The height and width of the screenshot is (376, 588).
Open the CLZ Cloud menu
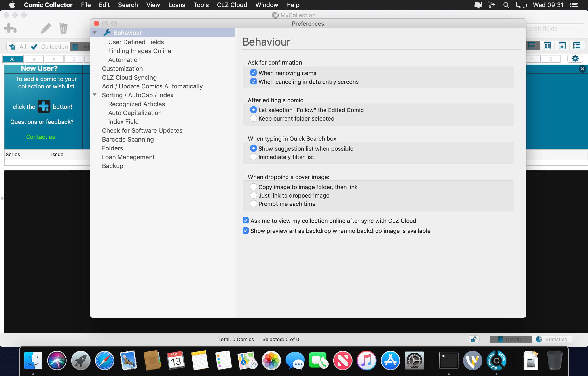click(232, 5)
